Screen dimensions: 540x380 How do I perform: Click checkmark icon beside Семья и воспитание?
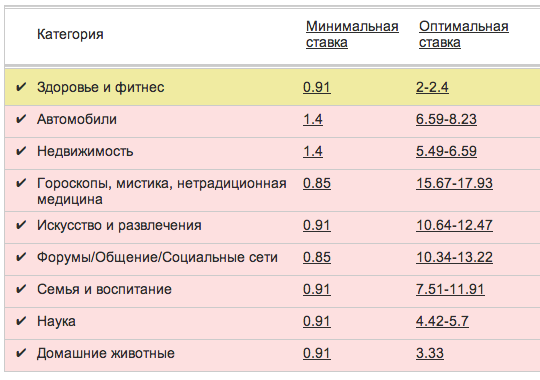pyautogui.click(x=21, y=289)
